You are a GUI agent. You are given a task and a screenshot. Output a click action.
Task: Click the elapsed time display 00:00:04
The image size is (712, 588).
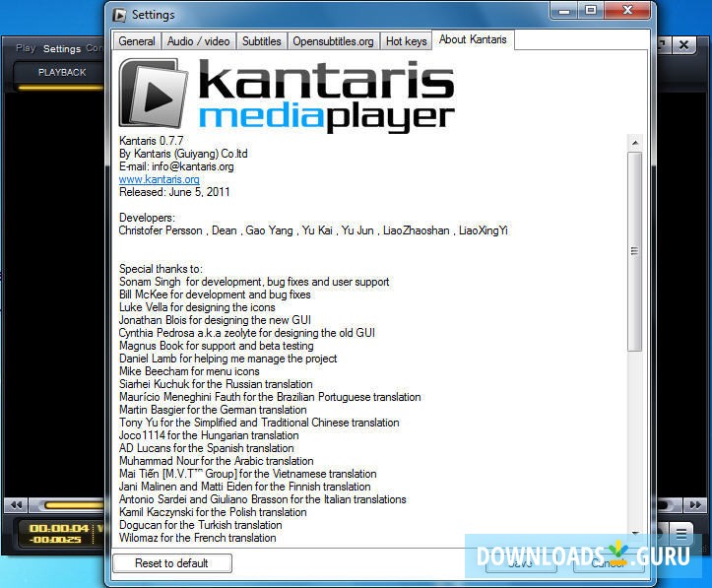(x=59, y=528)
